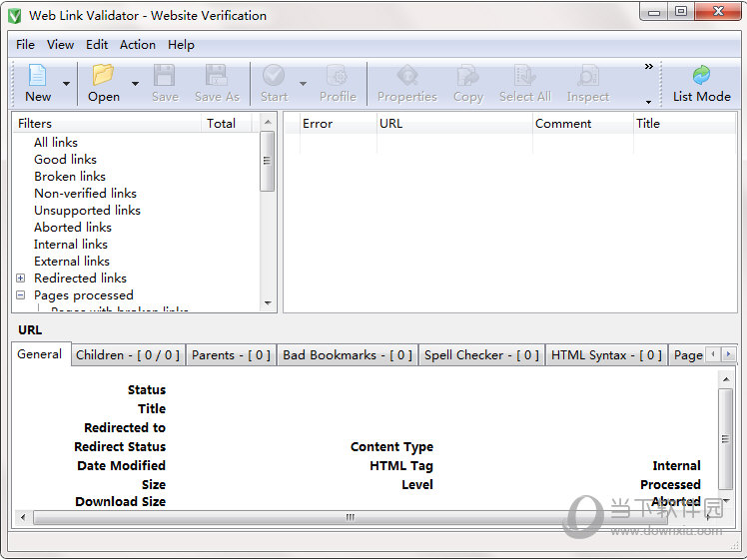Select the Aborted links filter
The width and height of the screenshot is (747, 560).
tap(73, 228)
